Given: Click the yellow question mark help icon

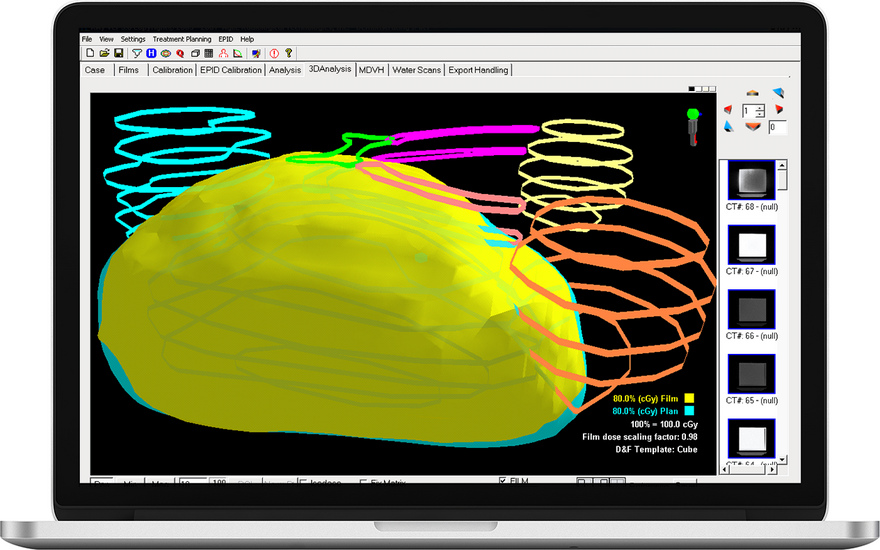Looking at the screenshot, I should [289, 53].
